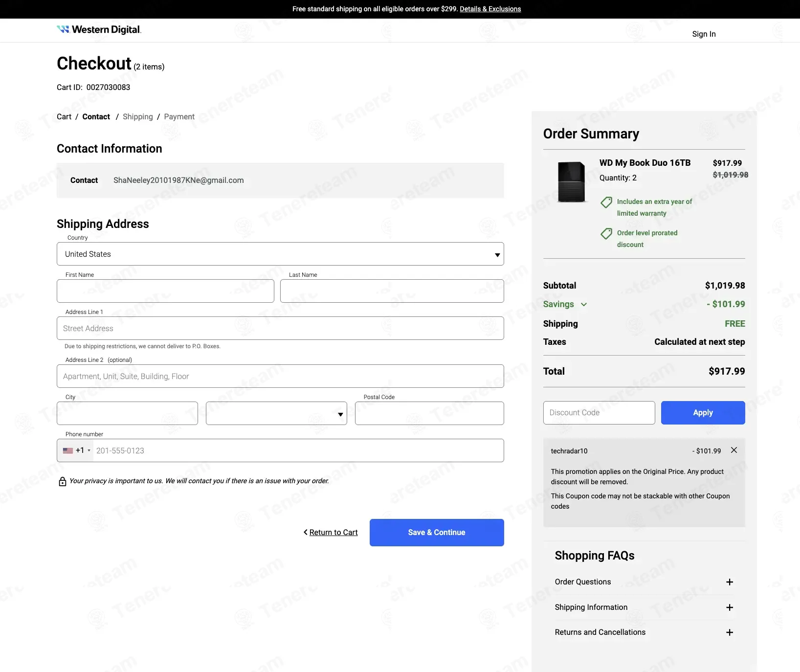Click the Order Questions FAQ title
Viewport: 800px width, 672px height.
583,582
